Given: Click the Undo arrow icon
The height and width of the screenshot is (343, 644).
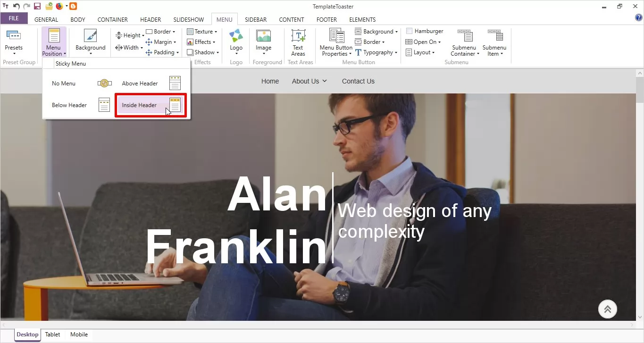Looking at the screenshot, I should (17, 6).
